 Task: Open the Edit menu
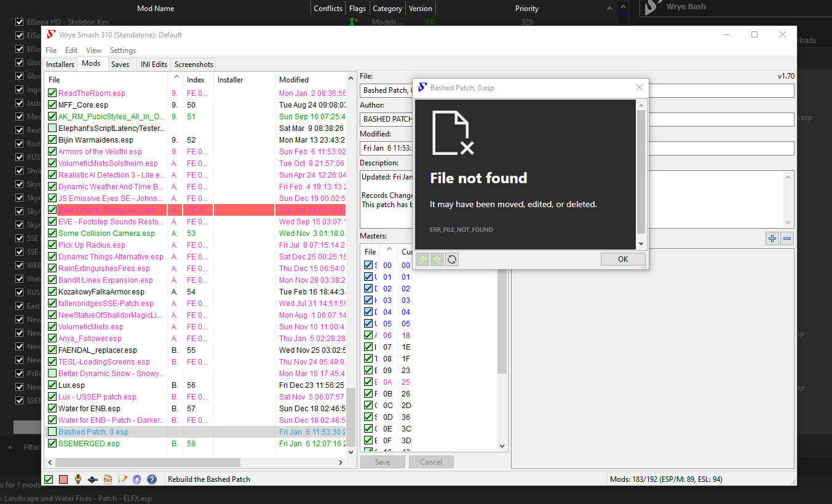coord(71,50)
